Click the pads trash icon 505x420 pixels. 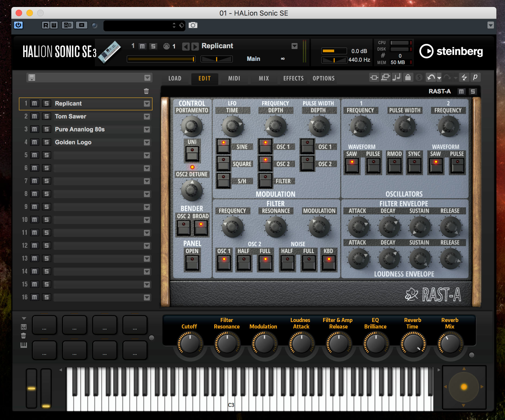pos(24,336)
